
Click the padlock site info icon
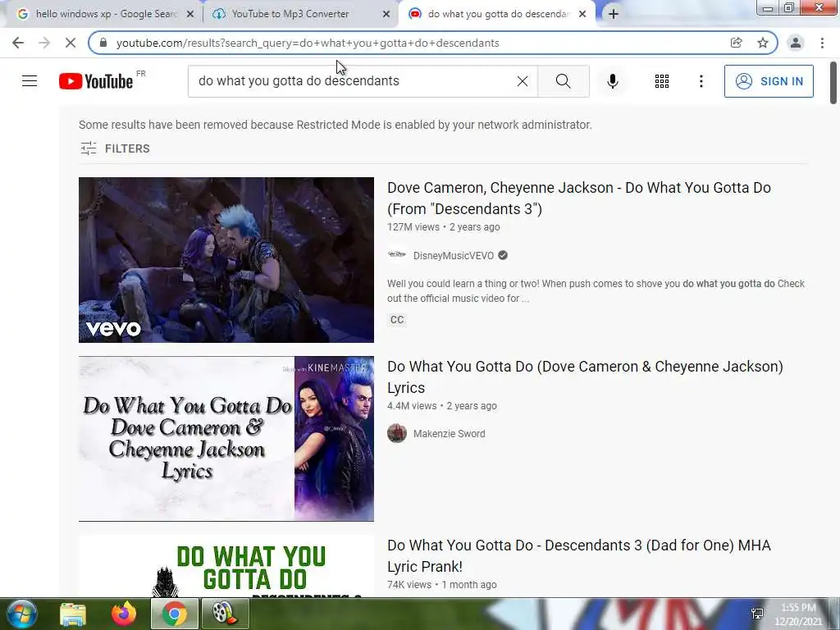click(x=103, y=43)
